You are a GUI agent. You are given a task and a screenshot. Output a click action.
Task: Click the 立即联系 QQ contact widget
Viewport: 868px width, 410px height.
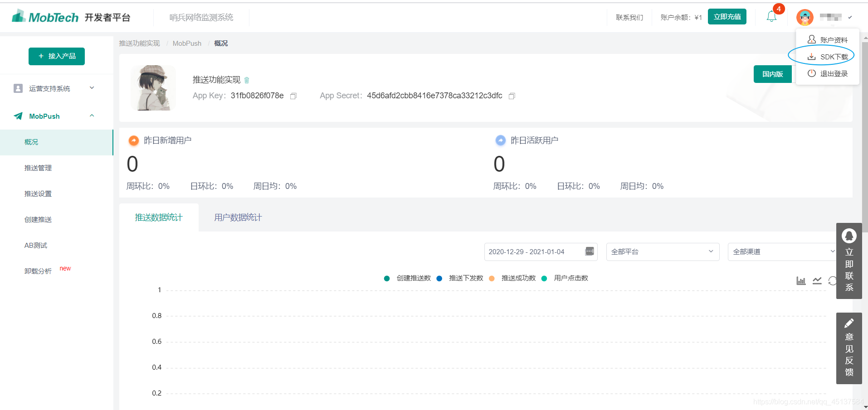pos(849,261)
